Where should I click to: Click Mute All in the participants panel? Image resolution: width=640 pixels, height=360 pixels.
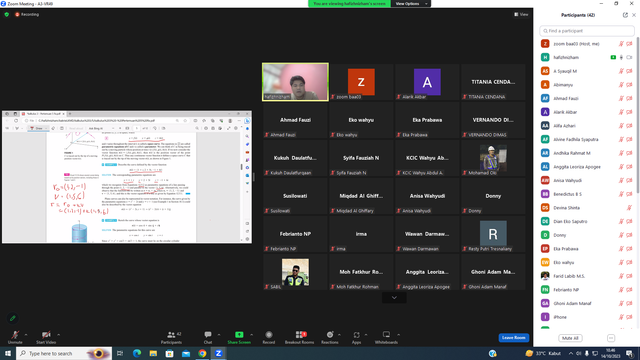click(570, 338)
